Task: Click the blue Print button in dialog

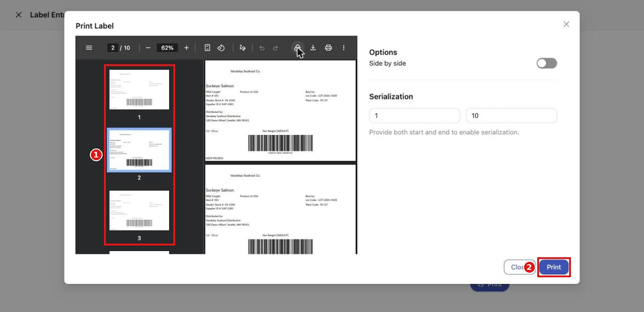Action: [x=553, y=267]
